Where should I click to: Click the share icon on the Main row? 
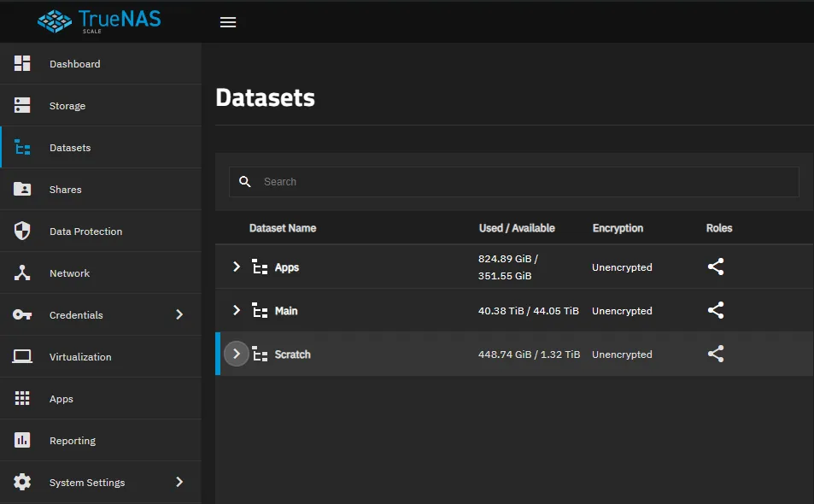click(x=715, y=310)
